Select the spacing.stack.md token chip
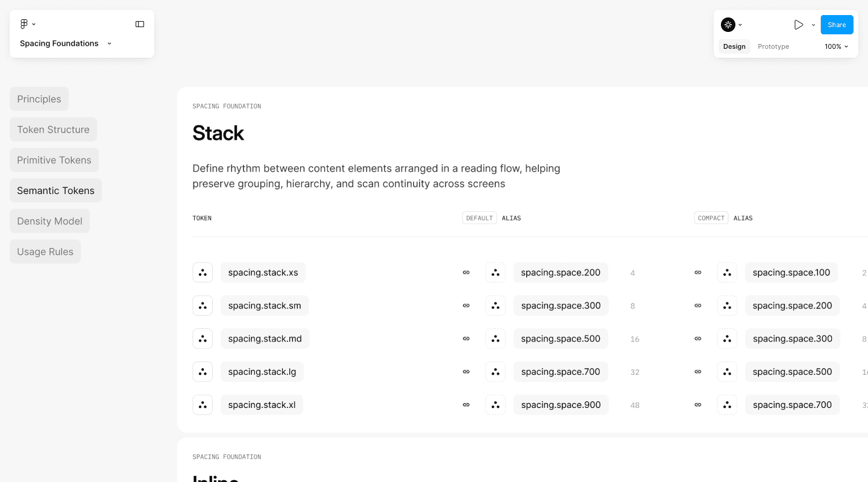 (265, 339)
